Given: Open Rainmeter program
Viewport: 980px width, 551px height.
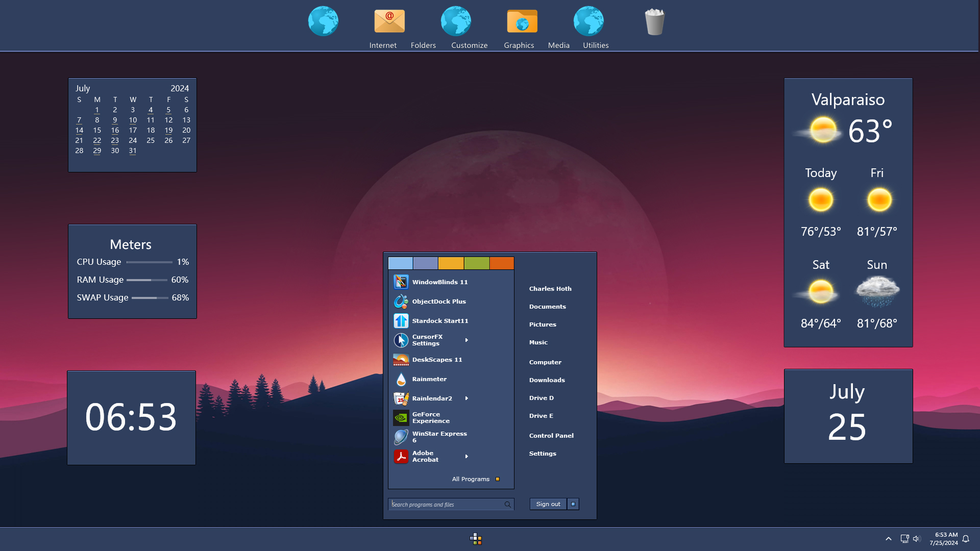Looking at the screenshot, I should coord(429,379).
